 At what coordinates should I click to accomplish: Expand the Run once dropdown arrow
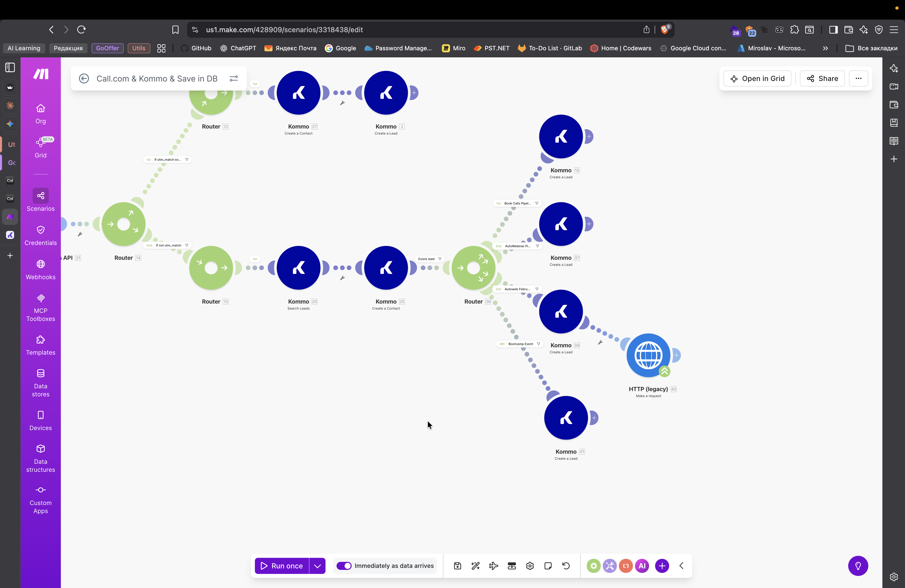pyautogui.click(x=318, y=566)
